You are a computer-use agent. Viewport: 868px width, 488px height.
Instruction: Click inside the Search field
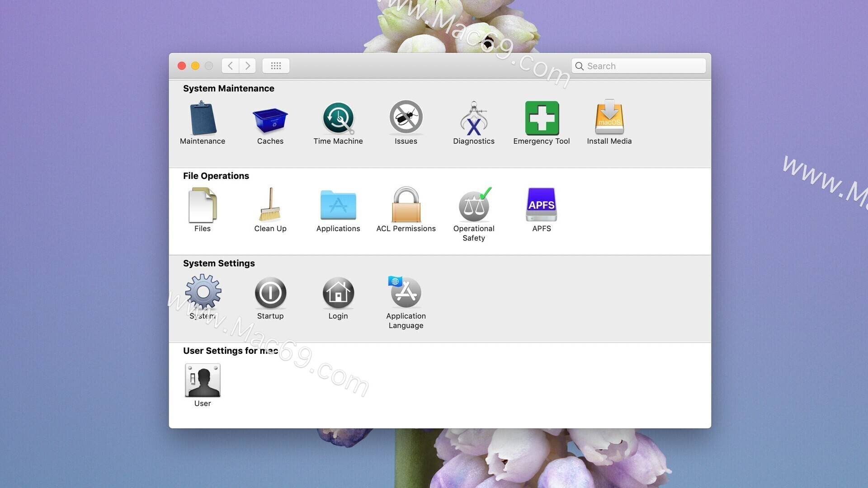click(x=638, y=66)
